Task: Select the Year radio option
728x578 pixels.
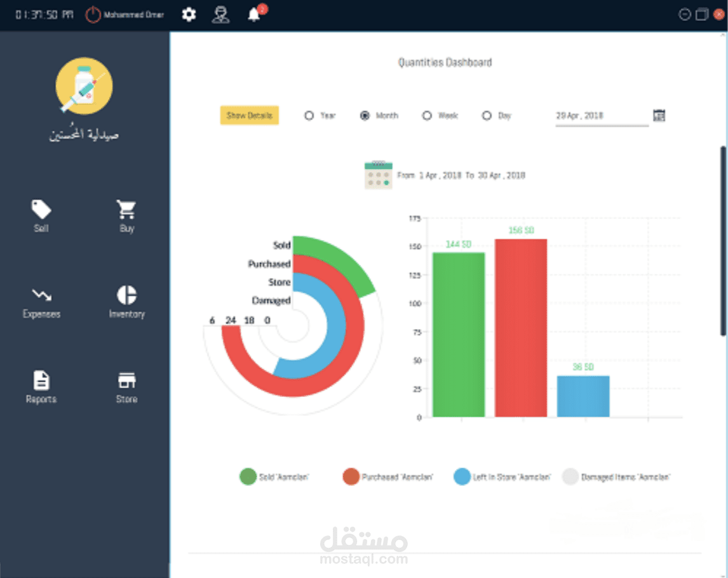Action: coord(309,116)
